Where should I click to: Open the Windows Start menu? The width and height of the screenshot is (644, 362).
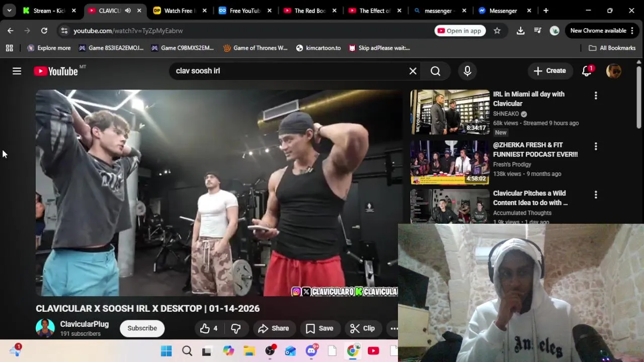click(166, 351)
